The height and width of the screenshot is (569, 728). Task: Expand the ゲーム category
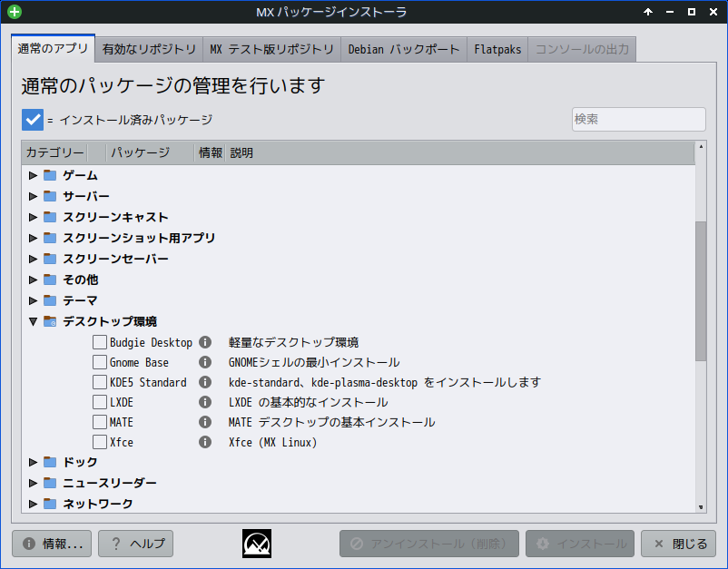pyautogui.click(x=33, y=175)
